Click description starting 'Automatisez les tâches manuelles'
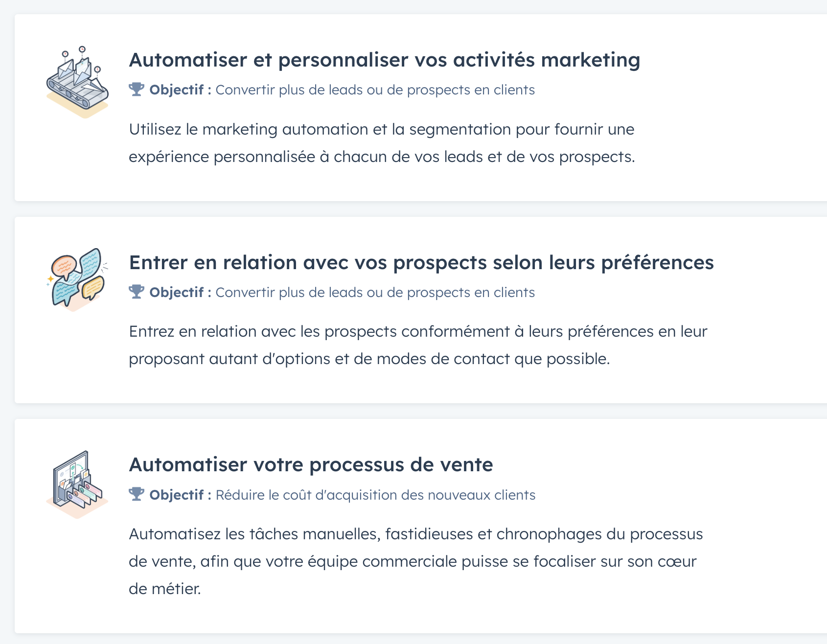Viewport: 827px width, 644px height. pos(416,561)
